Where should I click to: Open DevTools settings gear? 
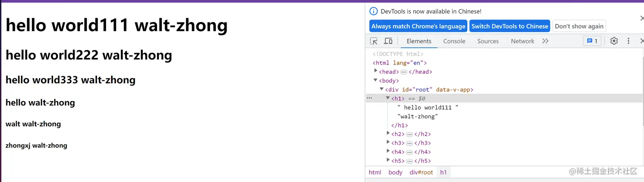click(x=614, y=41)
